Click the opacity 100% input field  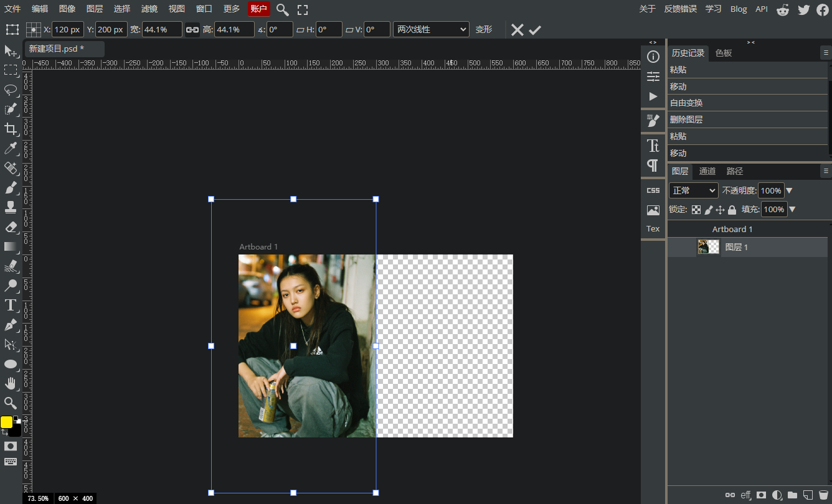(771, 190)
